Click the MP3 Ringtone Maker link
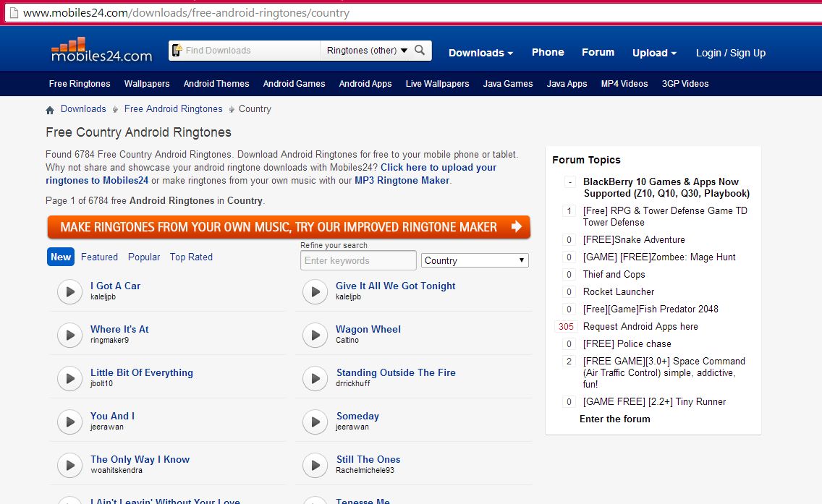 tap(402, 180)
